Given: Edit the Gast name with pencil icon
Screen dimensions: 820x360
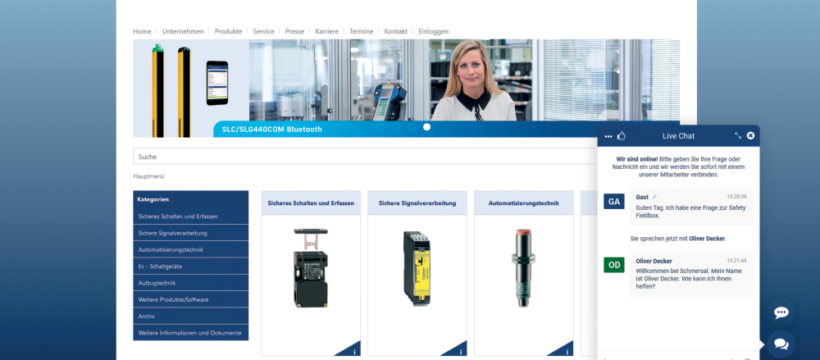Looking at the screenshot, I should [654, 197].
